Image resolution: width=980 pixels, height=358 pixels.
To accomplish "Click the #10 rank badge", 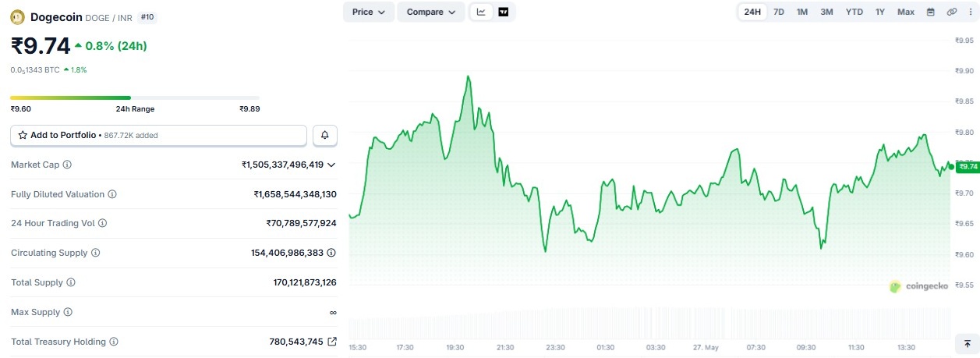I will point(147,16).
